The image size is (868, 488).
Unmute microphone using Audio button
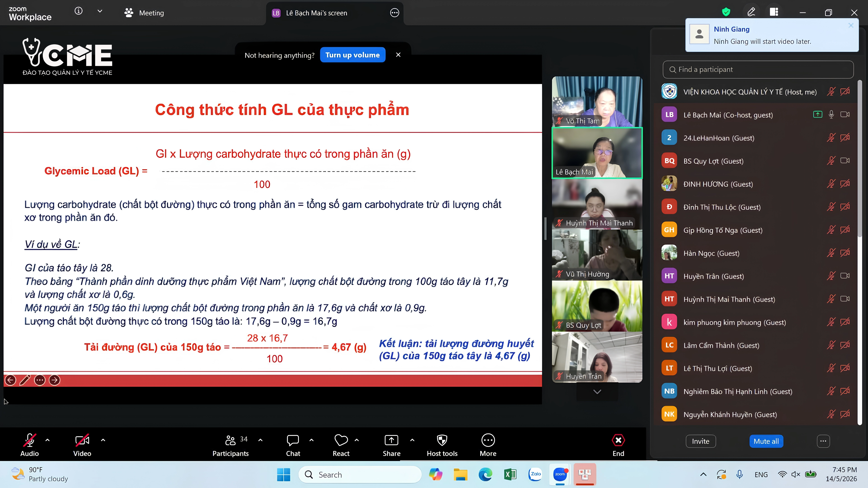(30, 445)
